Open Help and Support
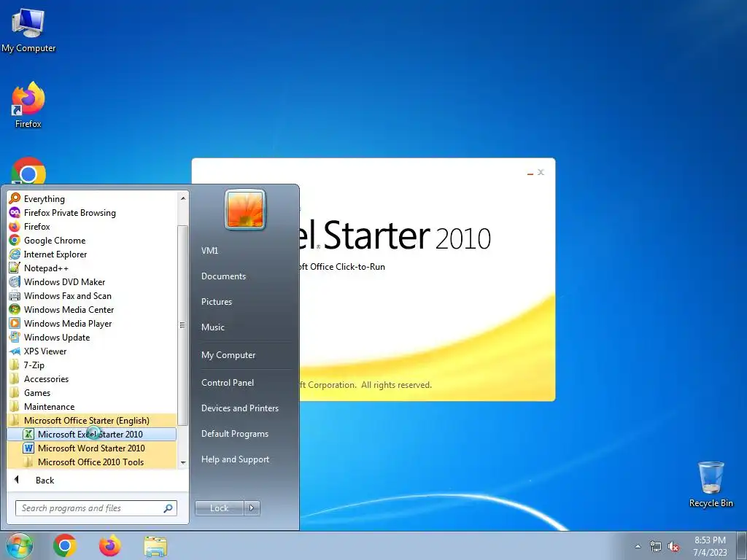The height and width of the screenshot is (560, 747). 235,459
